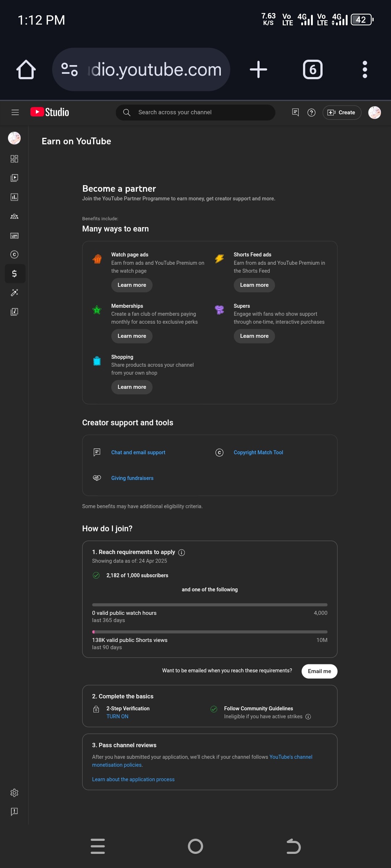
Task: Click the Shorts views progress bar
Action: 210,632
